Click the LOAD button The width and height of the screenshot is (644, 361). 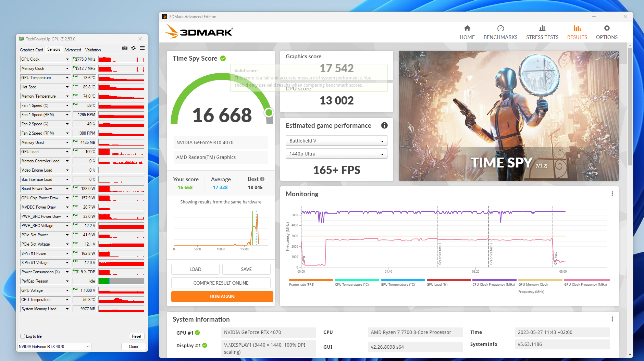[195, 269]
